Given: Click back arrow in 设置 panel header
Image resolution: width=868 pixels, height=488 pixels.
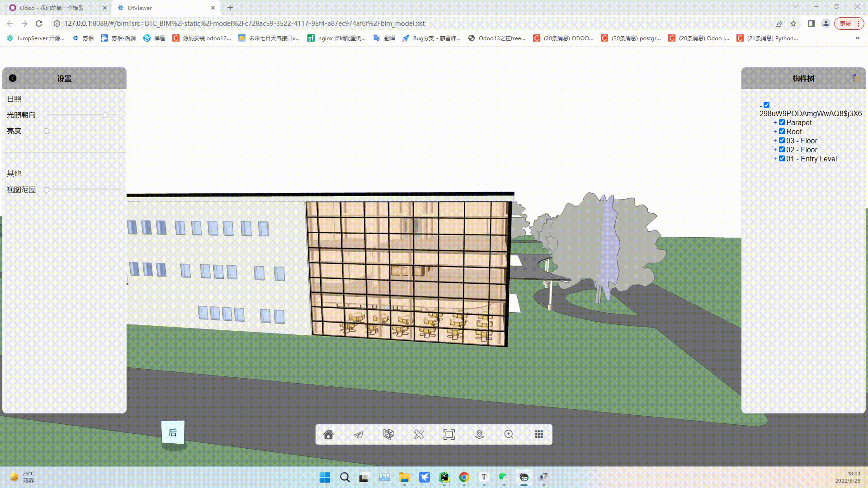Looking at the screenshot, I should (x=12, y=78).
